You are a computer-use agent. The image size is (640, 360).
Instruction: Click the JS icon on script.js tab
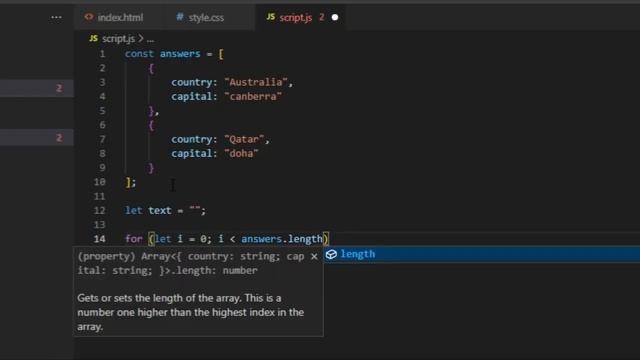271,17
